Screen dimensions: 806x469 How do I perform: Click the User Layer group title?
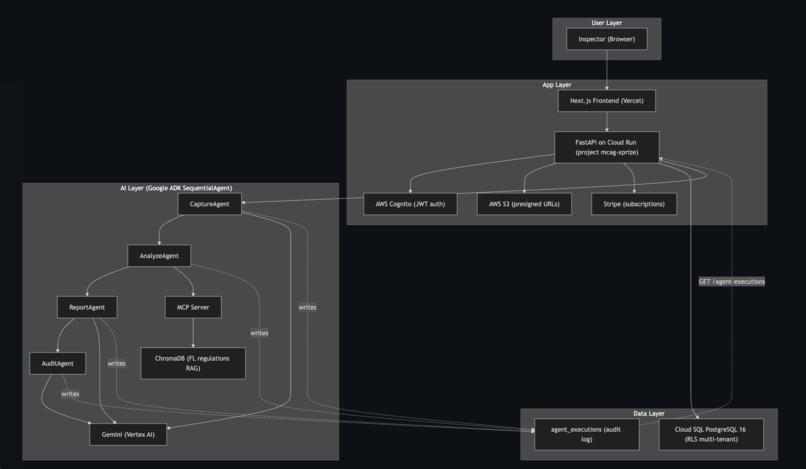point(607,23)
